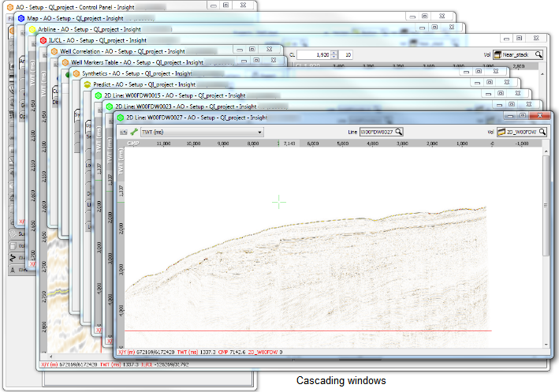The width and height of the screenshot is (559, 392).
Task: Click the IL/CL status readout in IL/CL window
Action: tap(165, 364)
